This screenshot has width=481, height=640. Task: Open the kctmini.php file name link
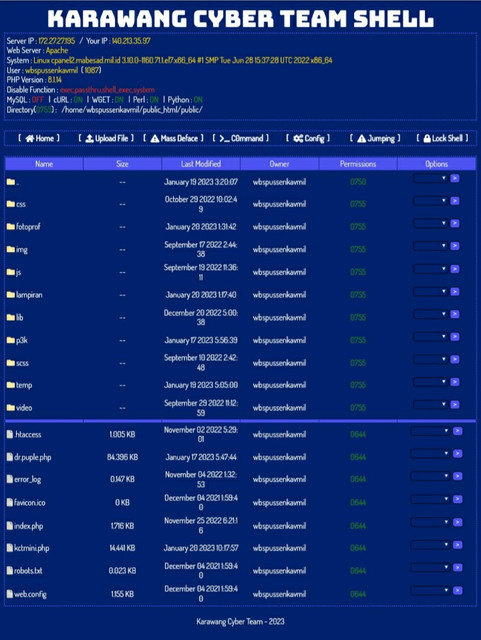click(x=32, y=548)
